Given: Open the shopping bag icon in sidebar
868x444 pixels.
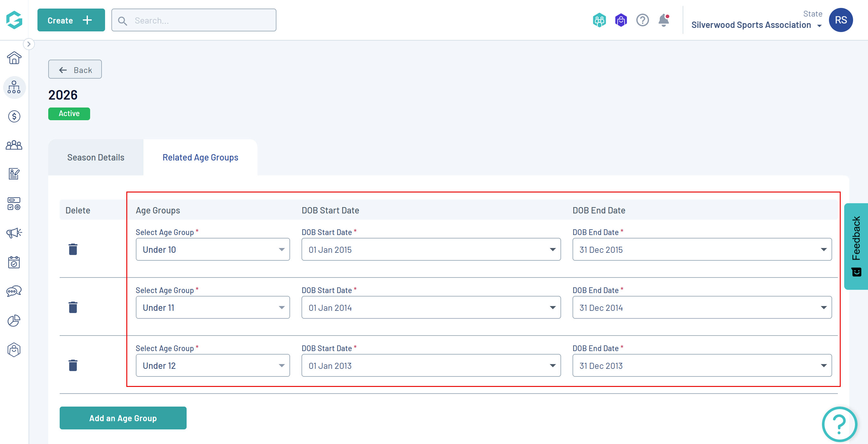Looking at the screenshot, I should coord(14,350).
